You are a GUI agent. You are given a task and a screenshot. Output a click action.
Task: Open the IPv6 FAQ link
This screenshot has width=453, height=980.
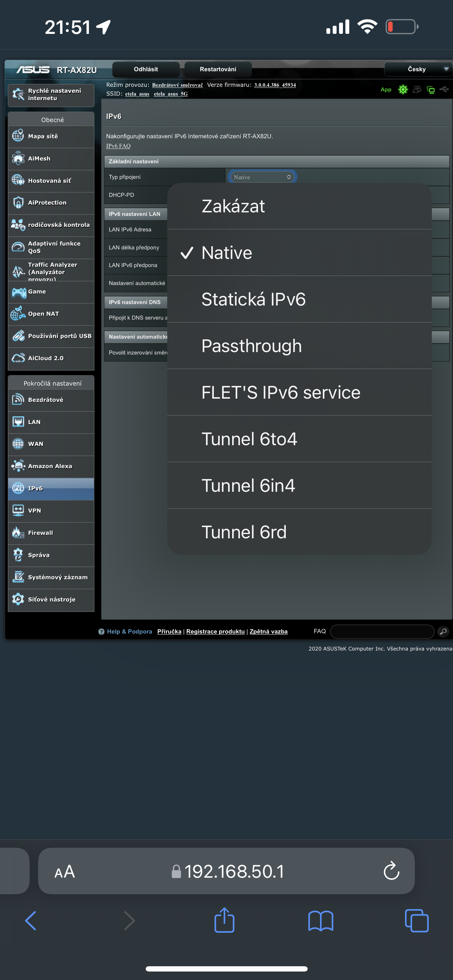coord(118,146)
